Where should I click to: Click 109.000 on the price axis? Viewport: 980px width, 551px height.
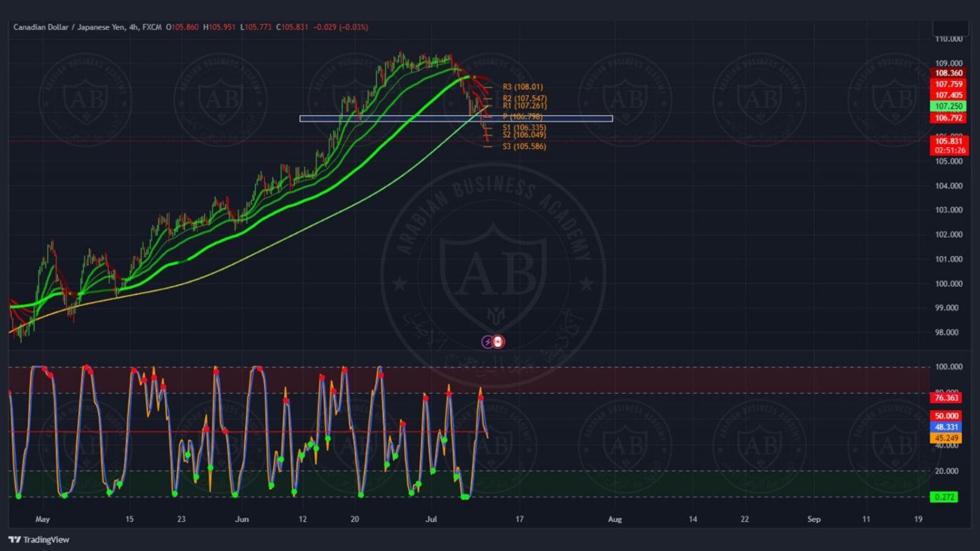(949, 63)
